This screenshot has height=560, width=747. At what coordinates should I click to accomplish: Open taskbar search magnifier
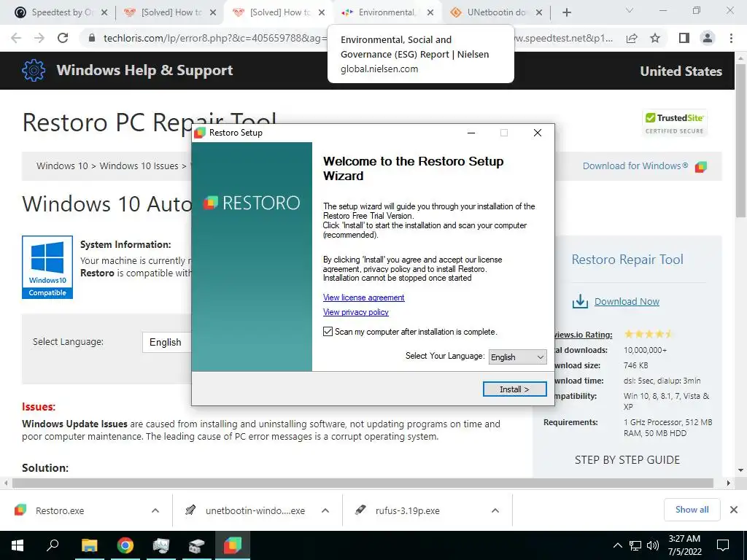(53, 545)
